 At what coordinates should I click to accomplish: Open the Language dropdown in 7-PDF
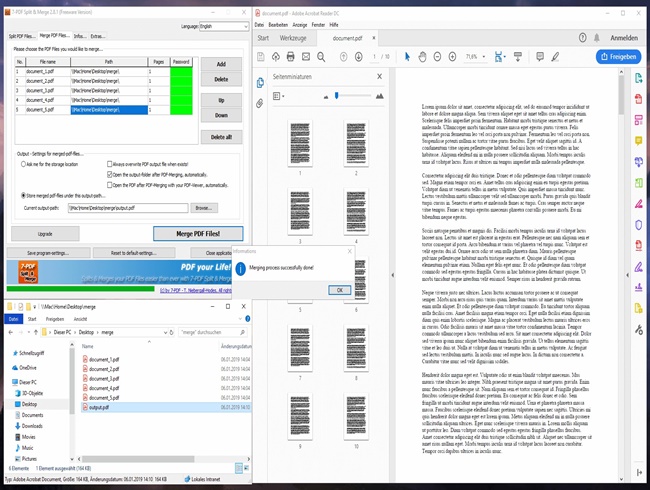(224, 26)
